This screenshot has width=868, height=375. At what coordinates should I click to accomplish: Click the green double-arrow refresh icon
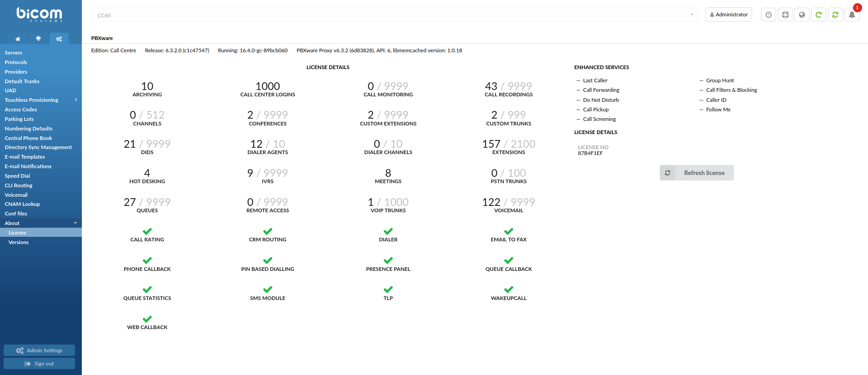[835, 15]
